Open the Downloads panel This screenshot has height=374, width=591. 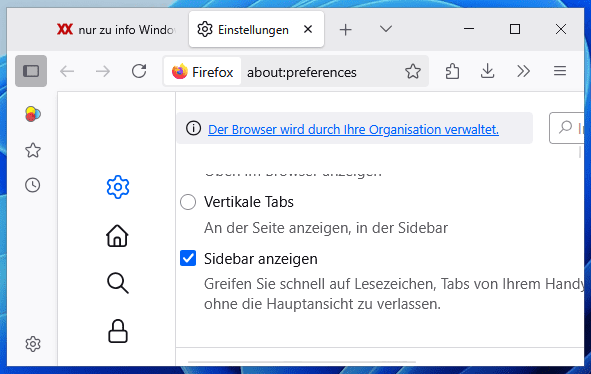point(487,71)
